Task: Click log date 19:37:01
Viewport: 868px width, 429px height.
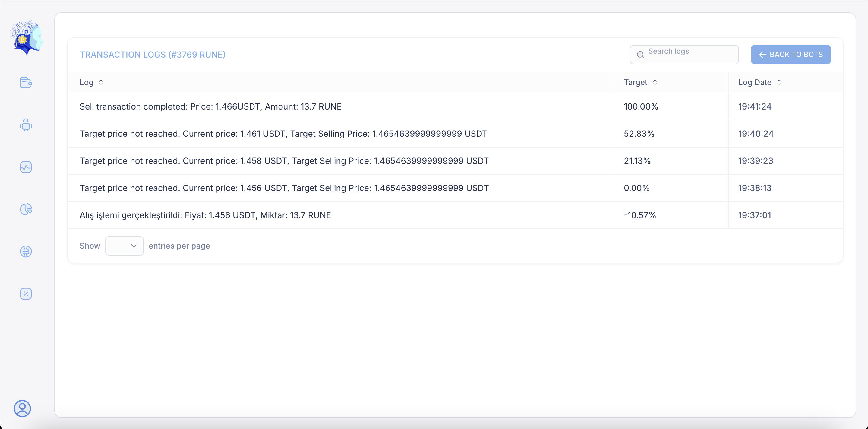Action: point(755,215)
